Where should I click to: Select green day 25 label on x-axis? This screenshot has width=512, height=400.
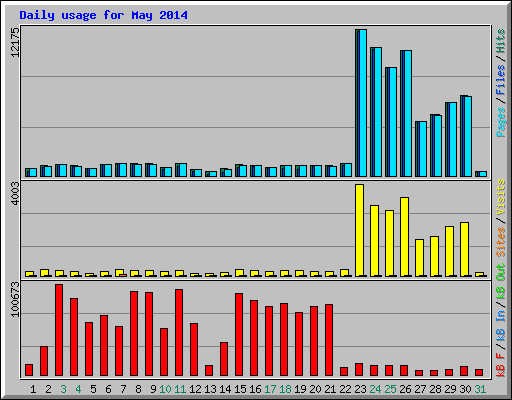[390, 389]
